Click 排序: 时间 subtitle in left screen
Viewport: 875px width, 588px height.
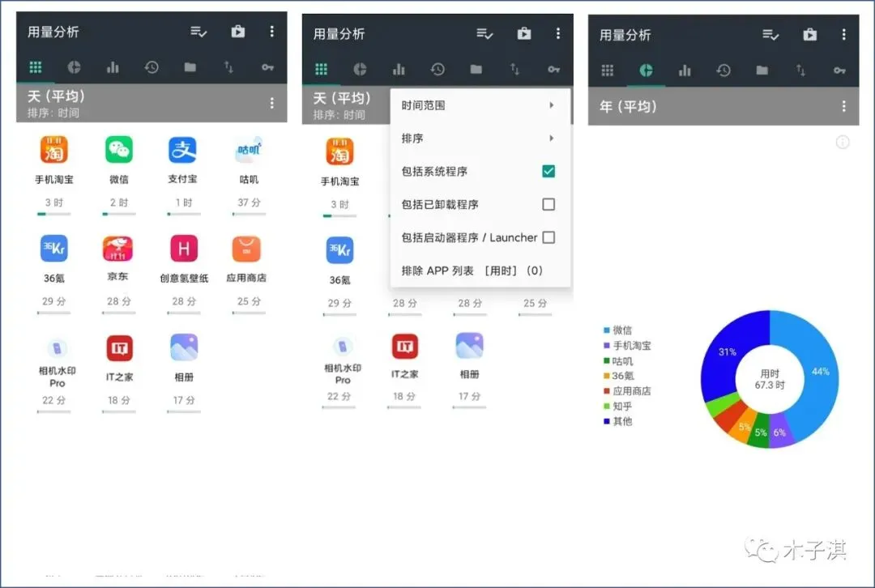pyautogui.click(x=53, y=113)
